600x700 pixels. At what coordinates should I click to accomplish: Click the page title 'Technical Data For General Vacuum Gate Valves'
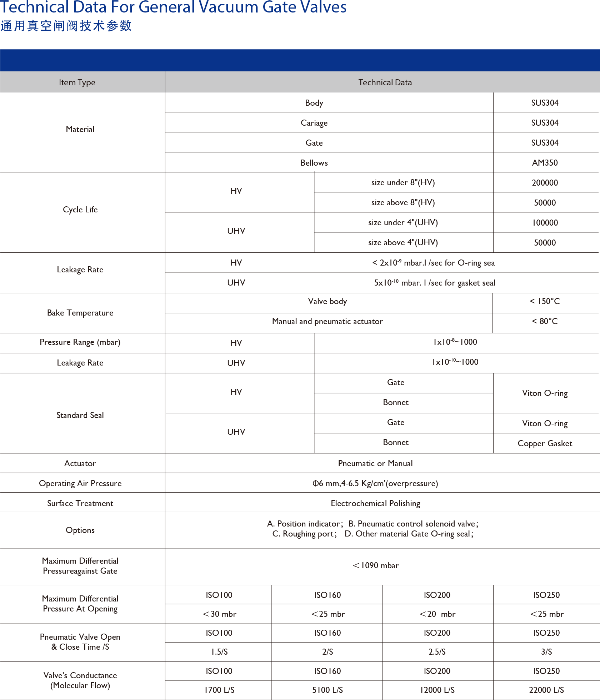(173, 7)
